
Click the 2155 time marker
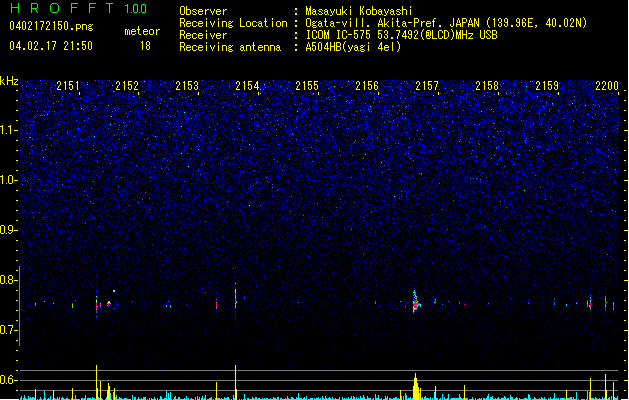coord(307,86)
